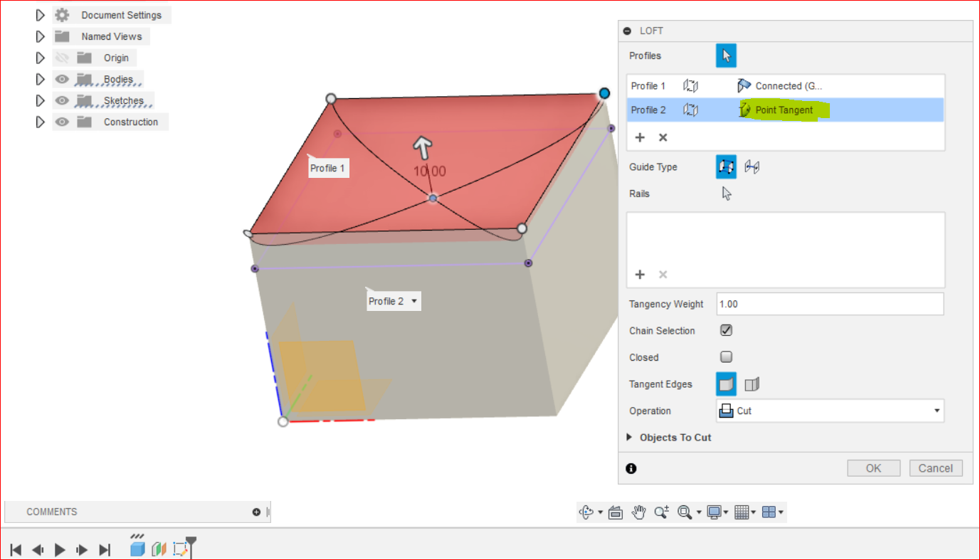Enable the Closed checkbox

click(x=726, y=357)
